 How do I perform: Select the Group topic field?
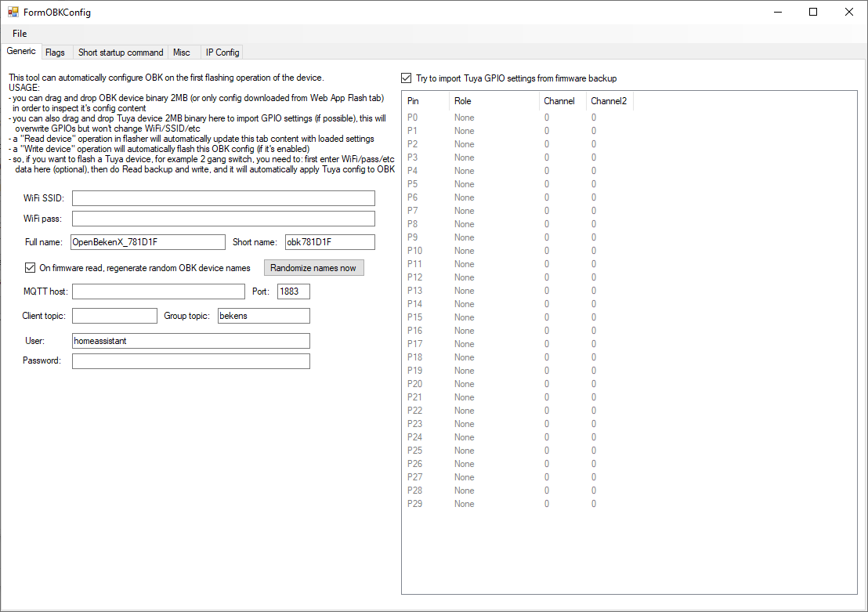coord(263,316)
